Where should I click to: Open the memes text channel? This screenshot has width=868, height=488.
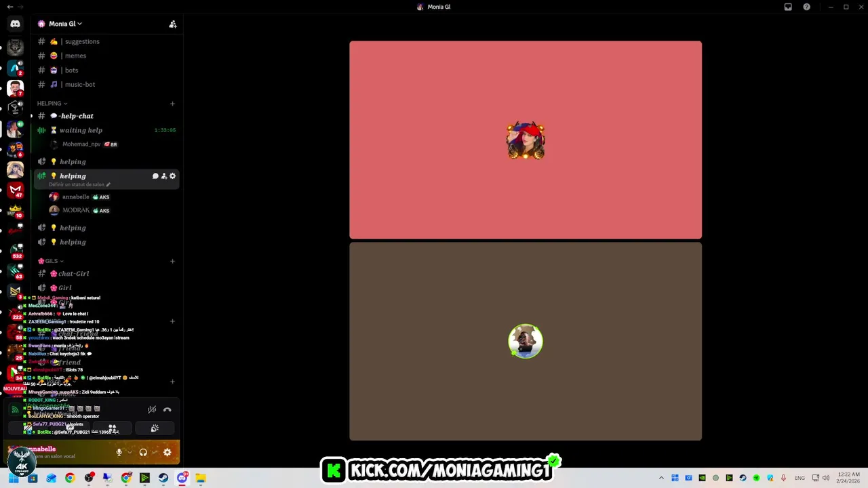(105, 56)
